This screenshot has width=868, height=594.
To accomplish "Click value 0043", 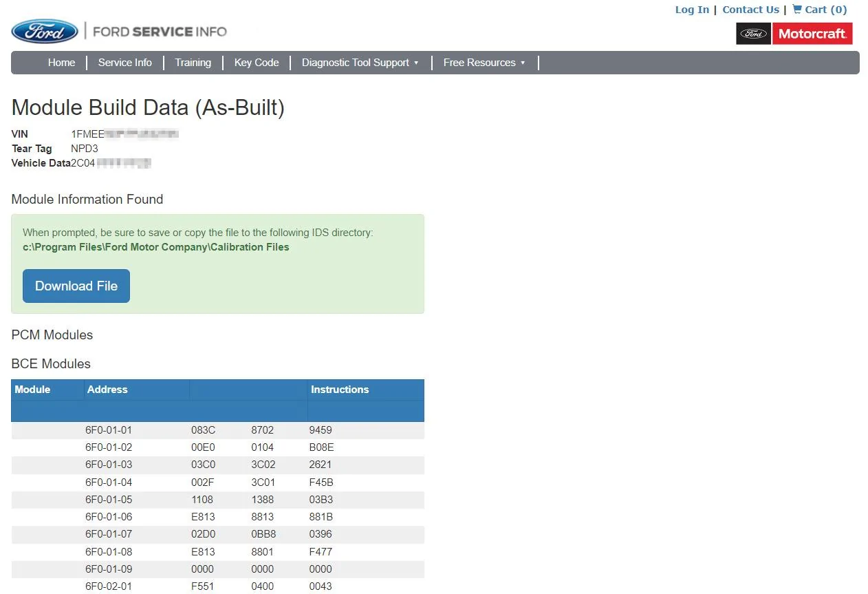I will [x=321, y=586].
